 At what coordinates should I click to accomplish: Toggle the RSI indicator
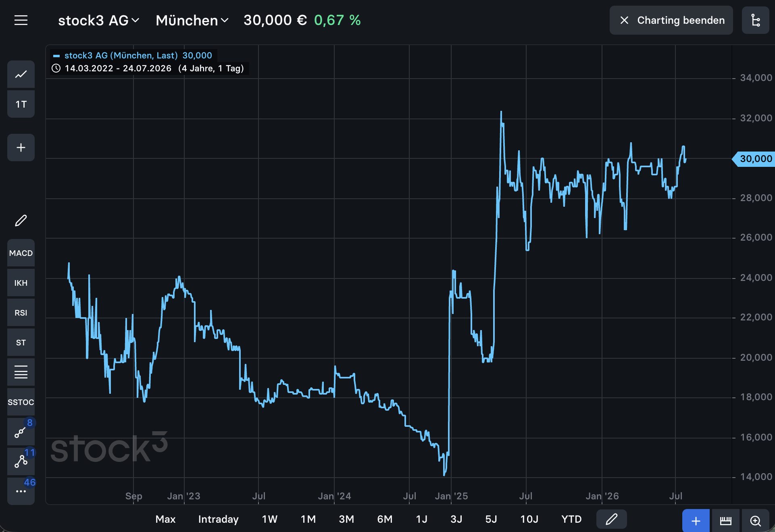(x=21, y=313)
